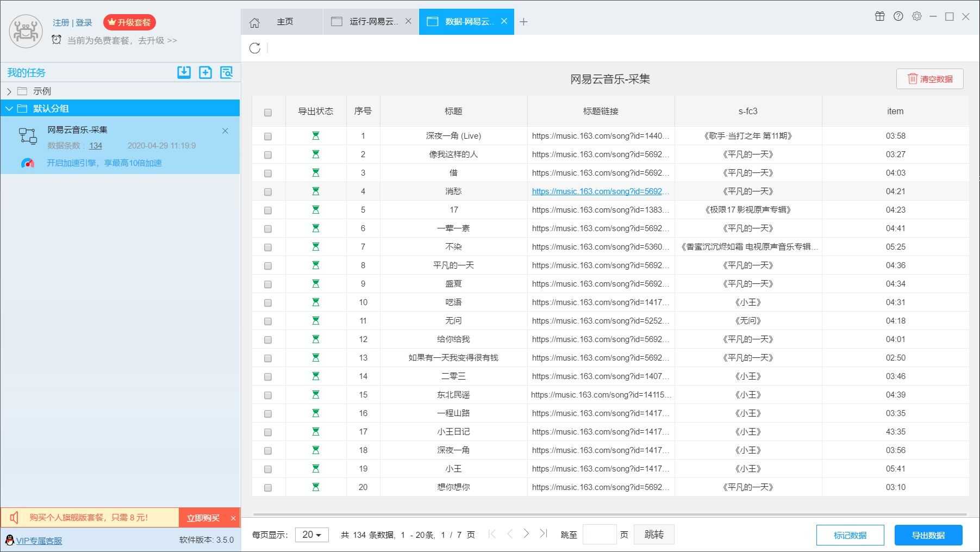Image resolution: width=980 pixels, height=552 pixels.
Task: Click 开启加速引擎 acceleration link
Action: (104, 163)
